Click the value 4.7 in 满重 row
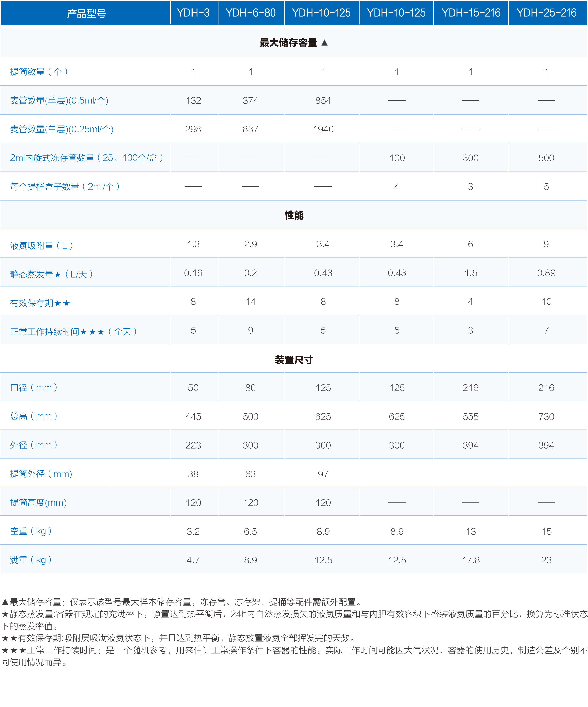Image resolution: width=588 pixels, height=707 pixels. pyautogui.click(x=193, y=560)
